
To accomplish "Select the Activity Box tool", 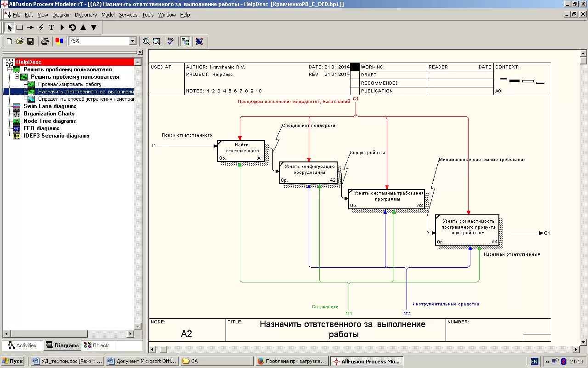I will (18, 27).
